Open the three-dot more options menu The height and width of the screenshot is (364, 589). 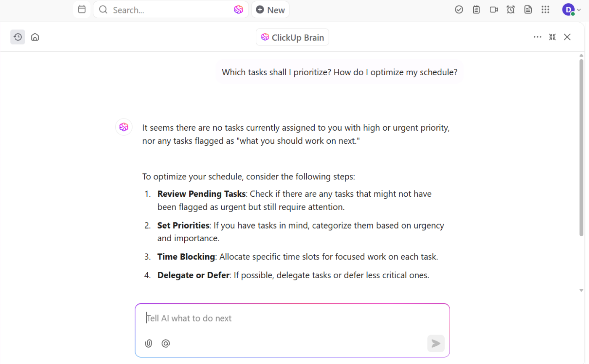pos(537,37)
